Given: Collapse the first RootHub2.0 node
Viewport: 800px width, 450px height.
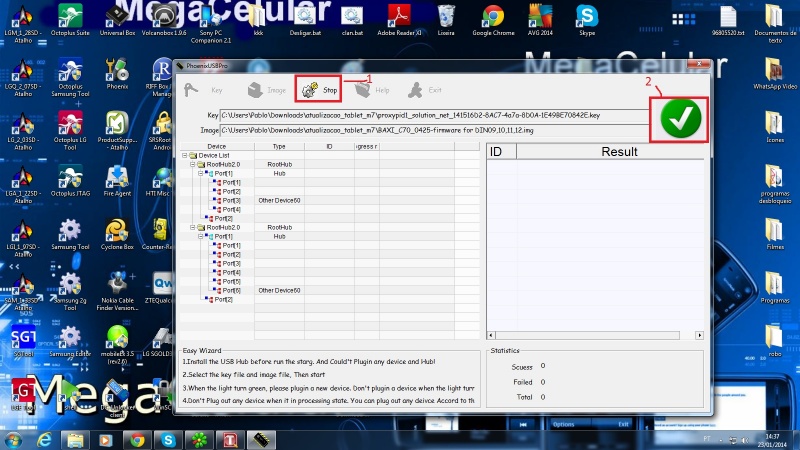Looking at the screenshot, I should [193, 164].
